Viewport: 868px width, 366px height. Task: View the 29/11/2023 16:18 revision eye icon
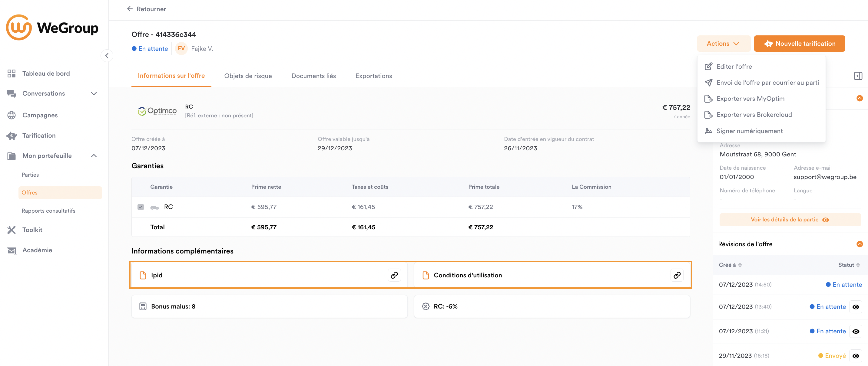[855, 356]
